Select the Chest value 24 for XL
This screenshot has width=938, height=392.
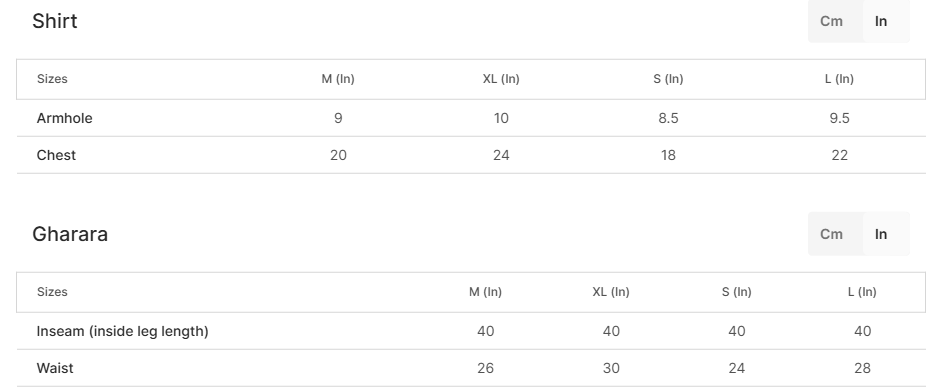(x=501, y=156)
